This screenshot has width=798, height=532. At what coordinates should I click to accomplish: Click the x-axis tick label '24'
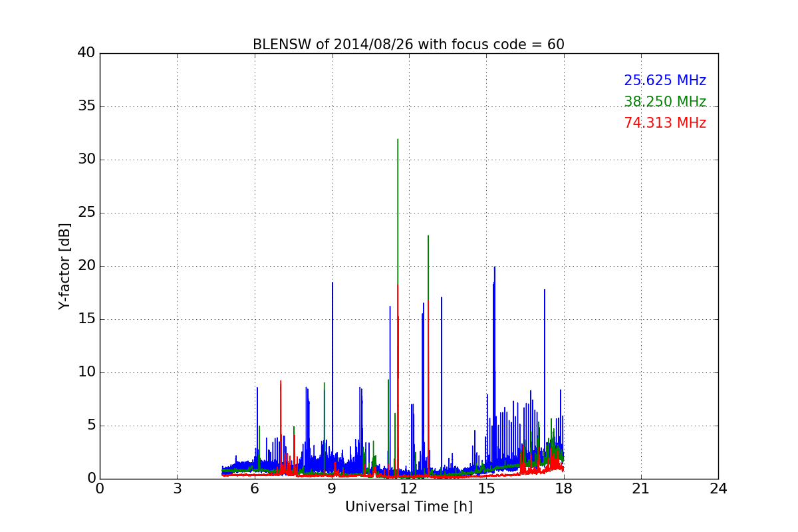[x=718, y=489]
